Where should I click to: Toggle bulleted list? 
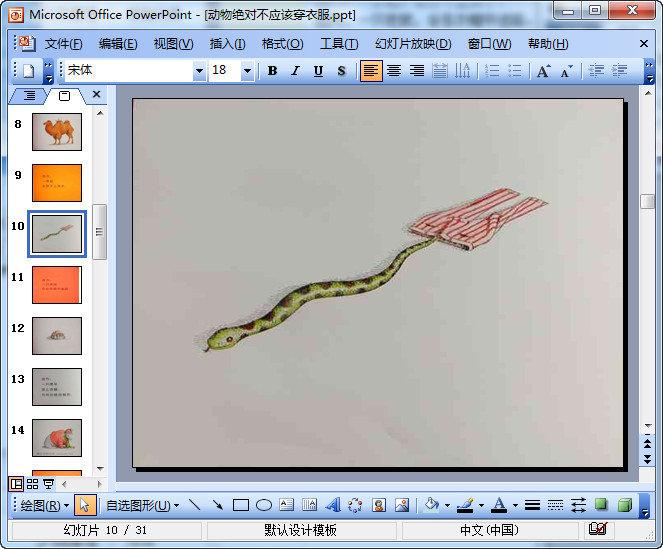515,71
